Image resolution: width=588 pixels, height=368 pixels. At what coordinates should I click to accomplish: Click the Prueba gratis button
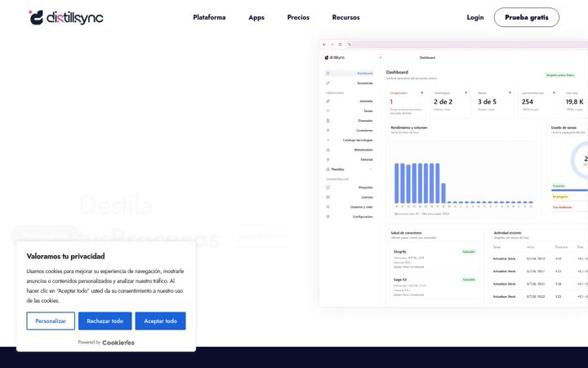pos(527,17)
